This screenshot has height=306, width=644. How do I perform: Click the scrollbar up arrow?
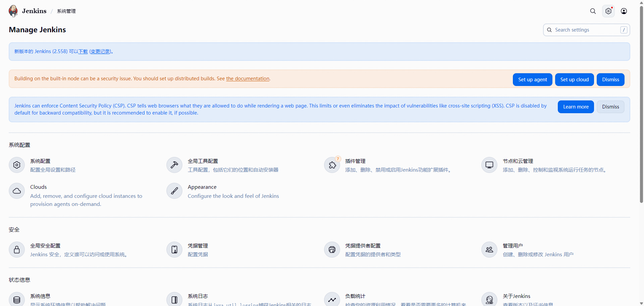641,2
